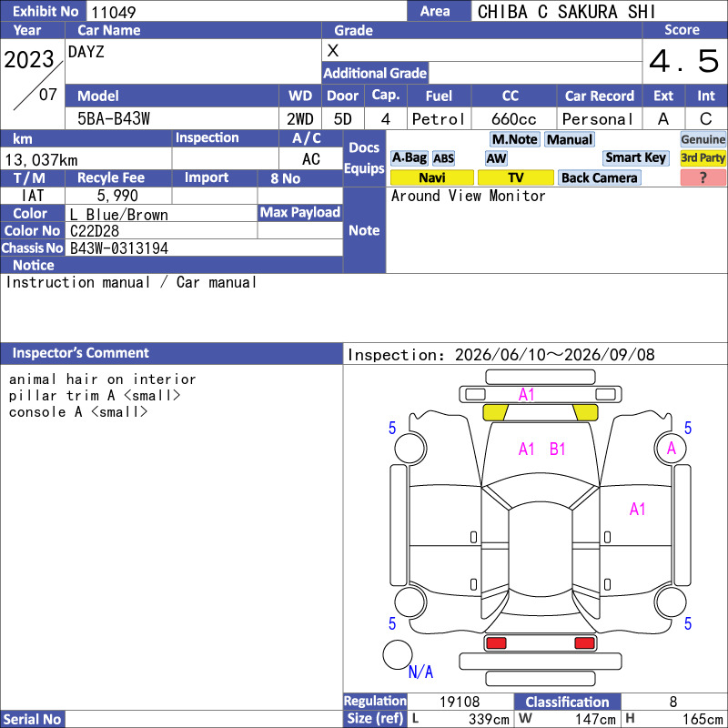Screen dimensions: 728x728
Task: Click the model code 5BA-B43W
Action: [114, 119]
